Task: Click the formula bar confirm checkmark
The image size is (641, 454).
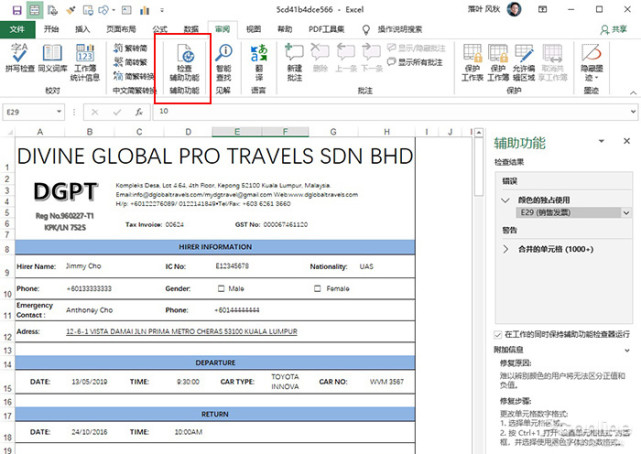Action: (117, 112)
